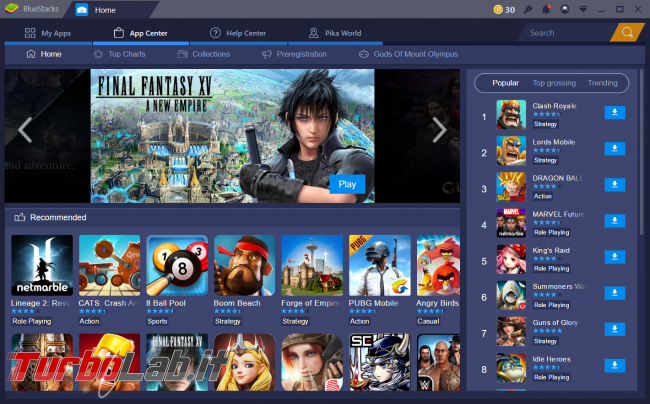
Task: Open the Top Charts section
Action: click(x=119, y=54)
